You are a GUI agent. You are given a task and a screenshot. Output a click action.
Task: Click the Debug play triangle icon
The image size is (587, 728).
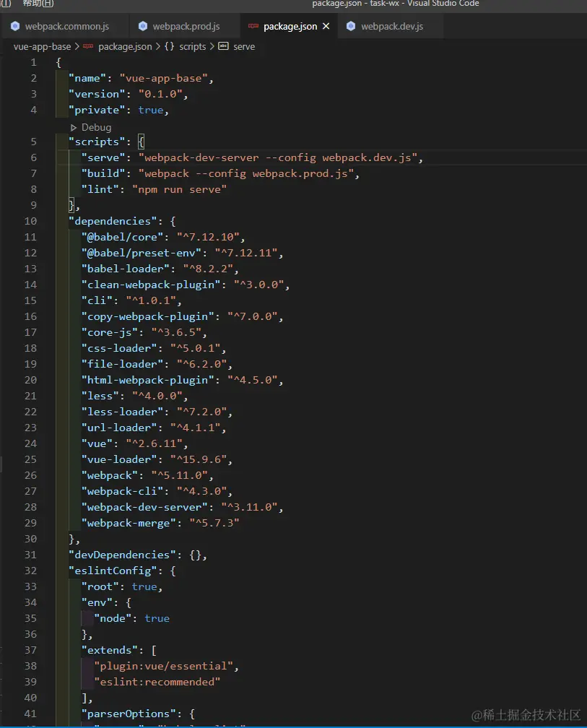coord(74,127)
